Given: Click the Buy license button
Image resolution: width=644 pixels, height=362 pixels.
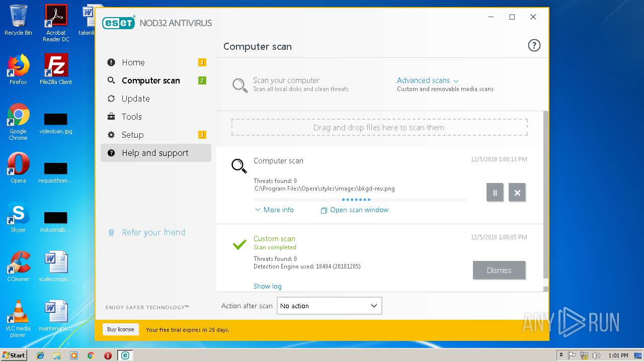Looking at the screenshot, I should [121, 329].
